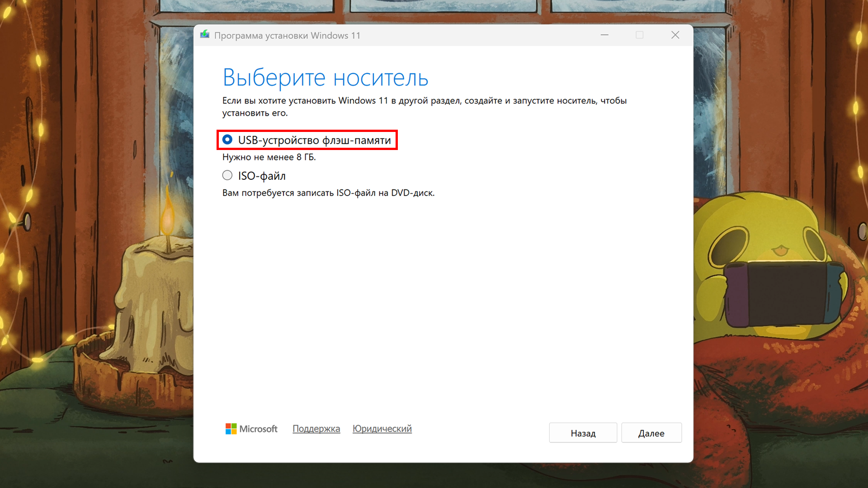The height and width of the screenshot is (488, 868).
Task: Click the Windows 11 setup icon in title bar
Action: 205,35
